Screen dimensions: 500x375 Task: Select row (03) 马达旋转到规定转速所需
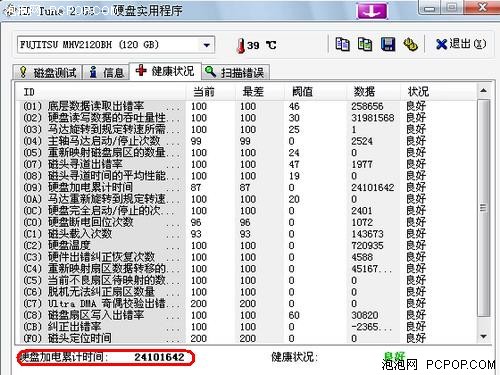(x=247, y=130)
